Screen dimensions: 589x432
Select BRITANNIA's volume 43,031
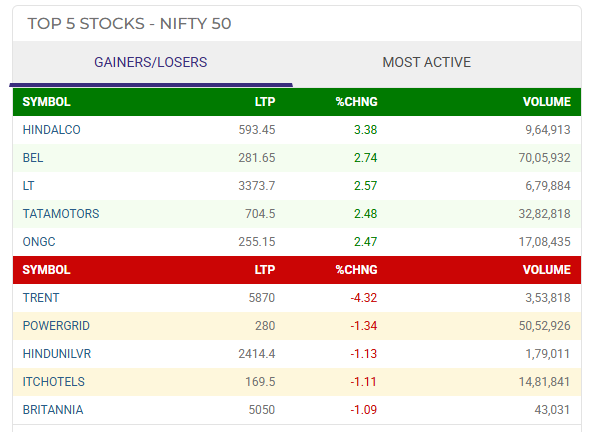point(553,410)
